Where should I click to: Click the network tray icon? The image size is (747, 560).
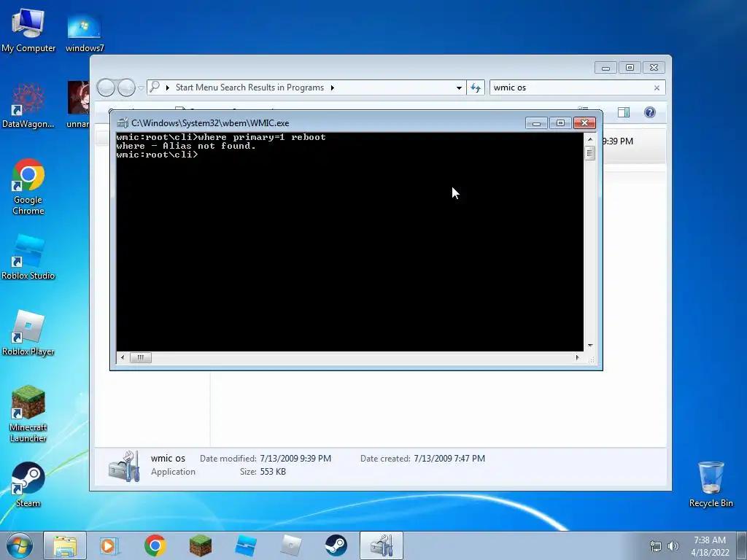(656, 546)
